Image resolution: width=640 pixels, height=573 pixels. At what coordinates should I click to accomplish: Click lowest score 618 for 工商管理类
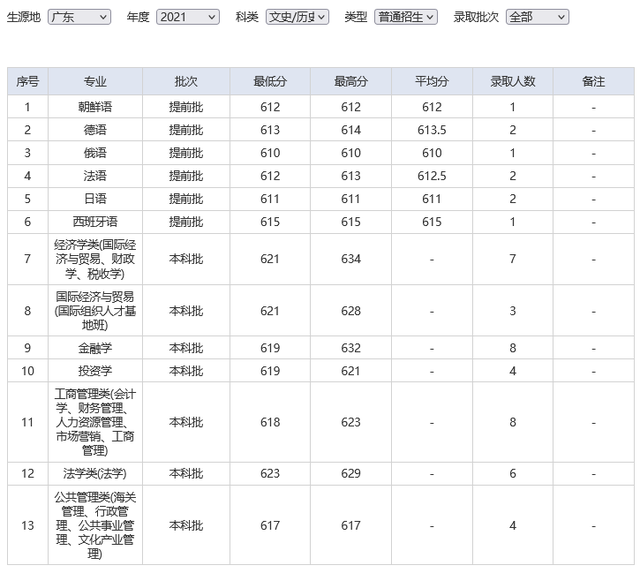pos(270,422)
